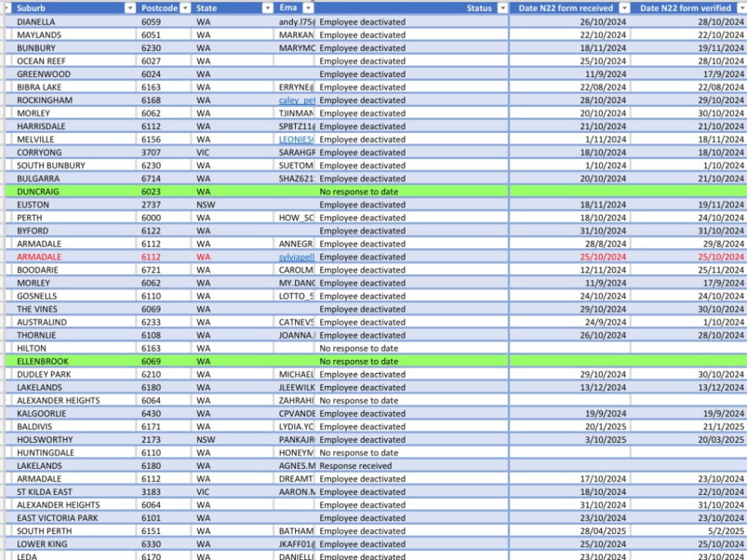
Task: Select the LOTTO_5 email cell
Action: 294,296
